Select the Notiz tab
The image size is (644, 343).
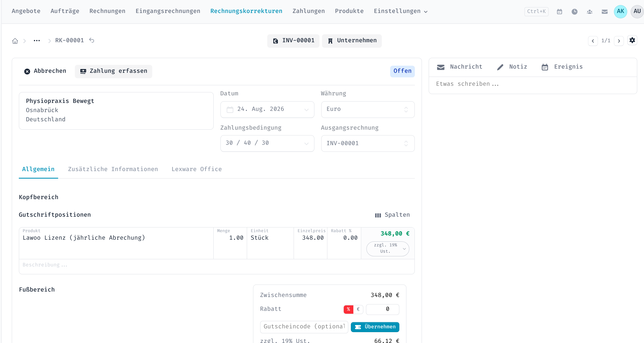pos(512,67)
